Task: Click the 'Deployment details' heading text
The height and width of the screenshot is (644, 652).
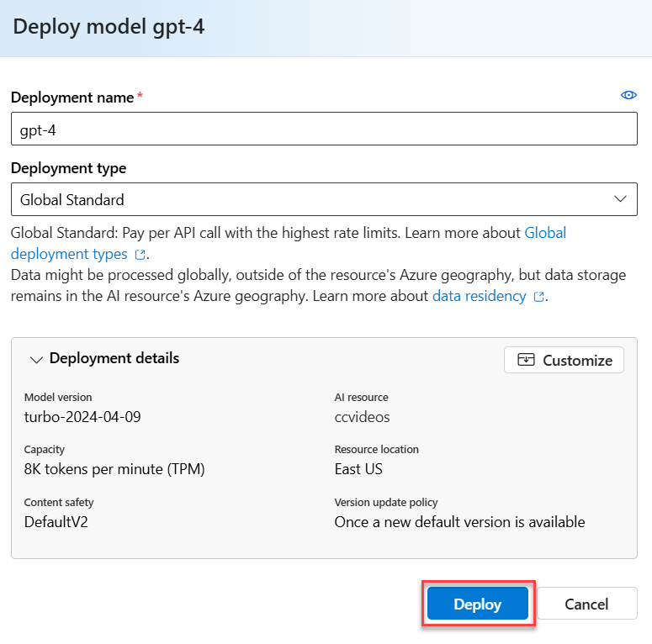Action: point(114,358)
